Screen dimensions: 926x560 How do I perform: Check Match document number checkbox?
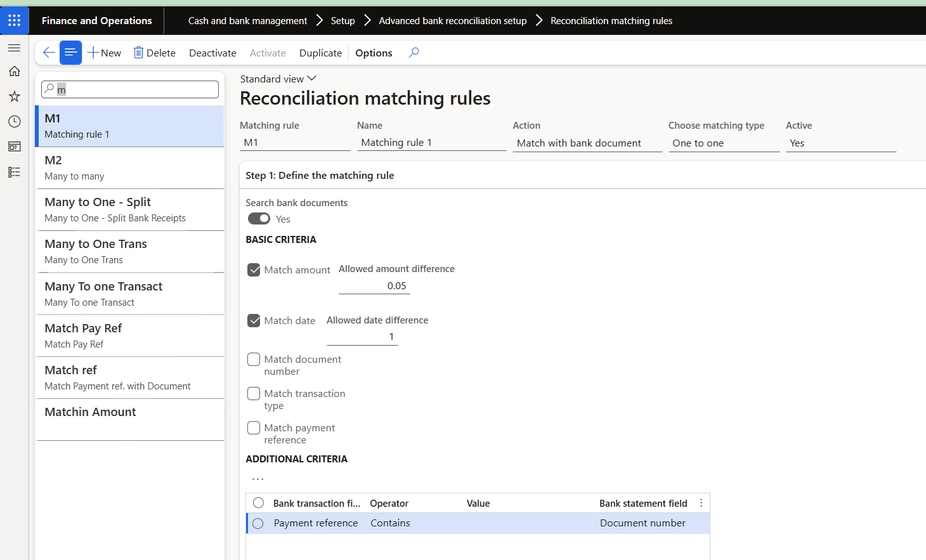[254, 359]
